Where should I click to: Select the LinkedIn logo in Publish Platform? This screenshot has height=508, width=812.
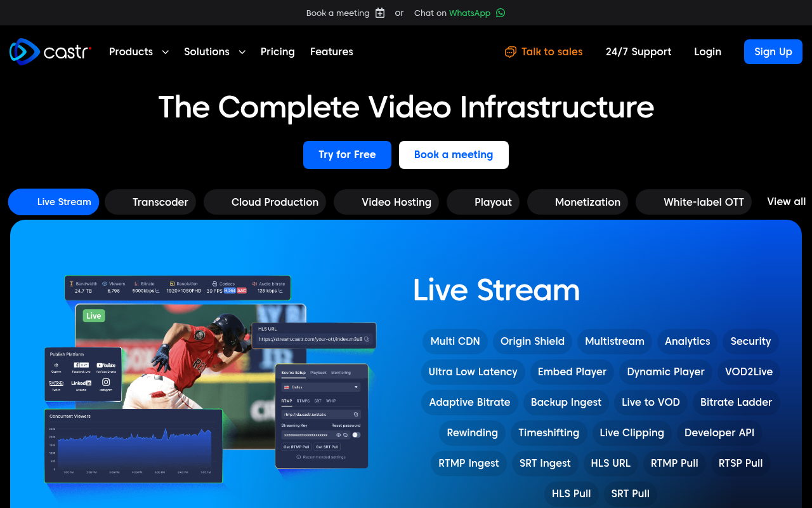(81, 383)
